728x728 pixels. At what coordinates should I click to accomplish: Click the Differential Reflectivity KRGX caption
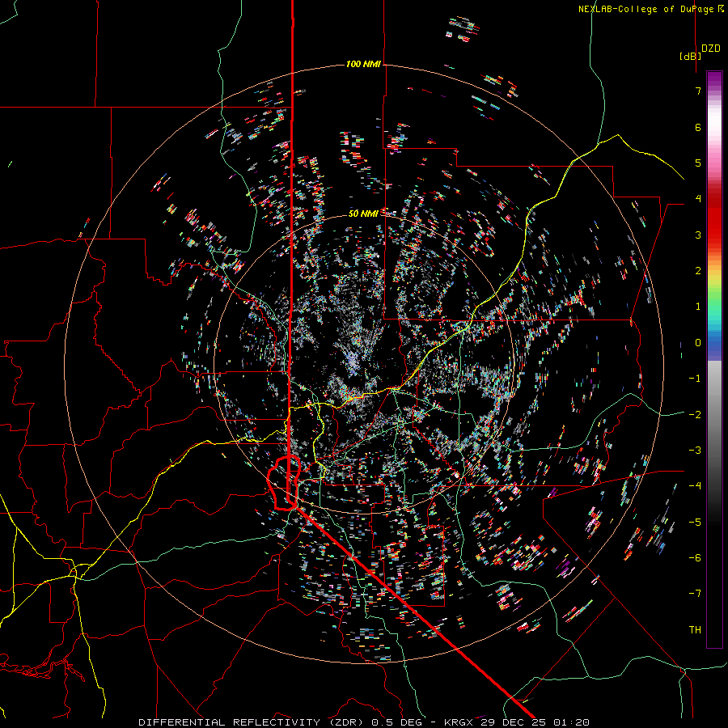(x=364, y=722)
